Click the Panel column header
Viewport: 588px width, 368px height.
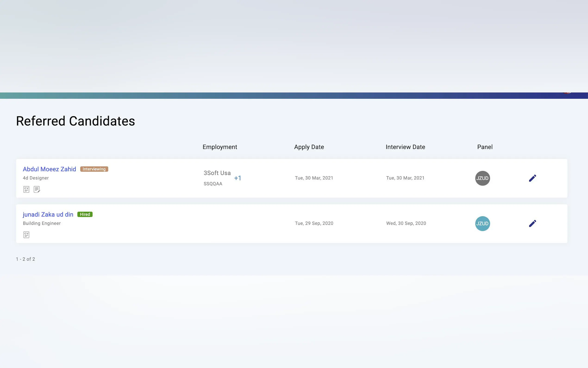point(485,147)
